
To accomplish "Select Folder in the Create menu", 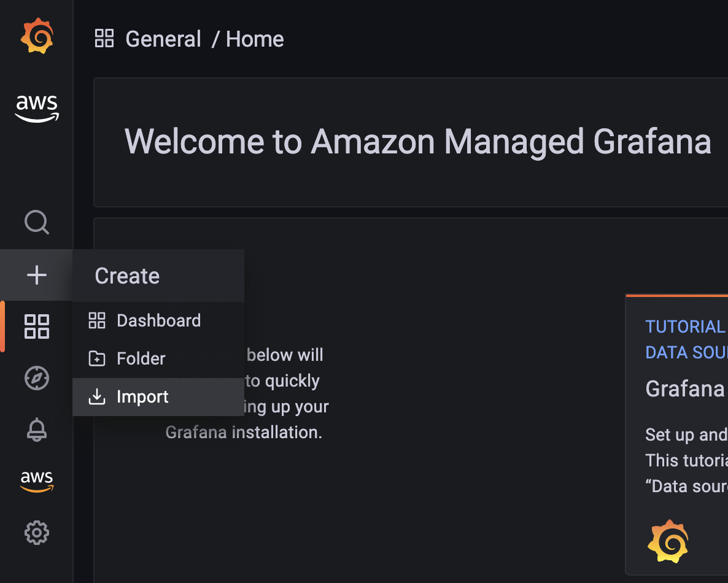I will 158,359.
